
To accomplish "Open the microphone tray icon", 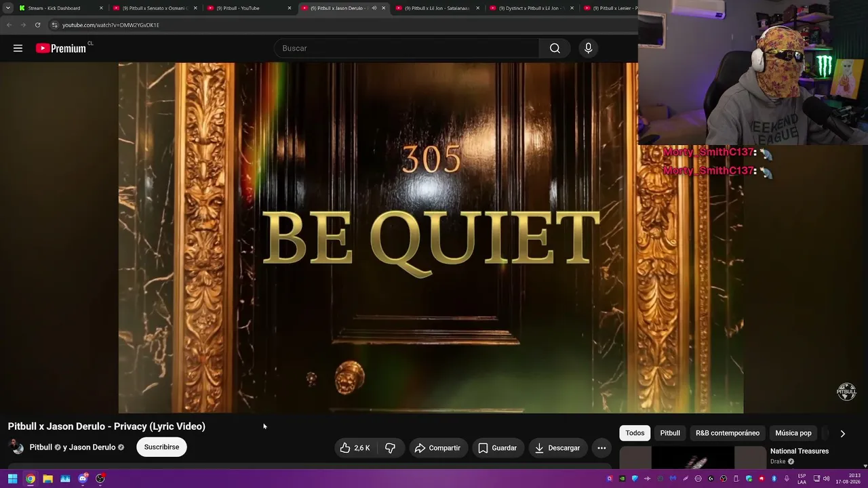I will (x=787, y=479).
